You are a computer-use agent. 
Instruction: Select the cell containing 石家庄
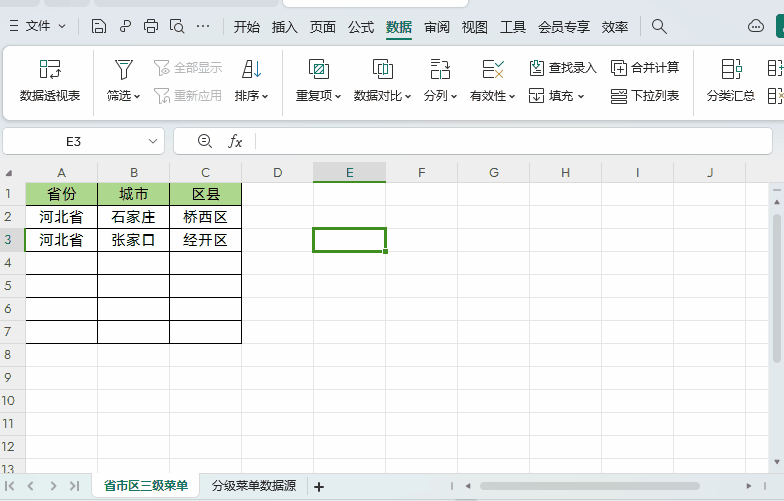[134, 217]
